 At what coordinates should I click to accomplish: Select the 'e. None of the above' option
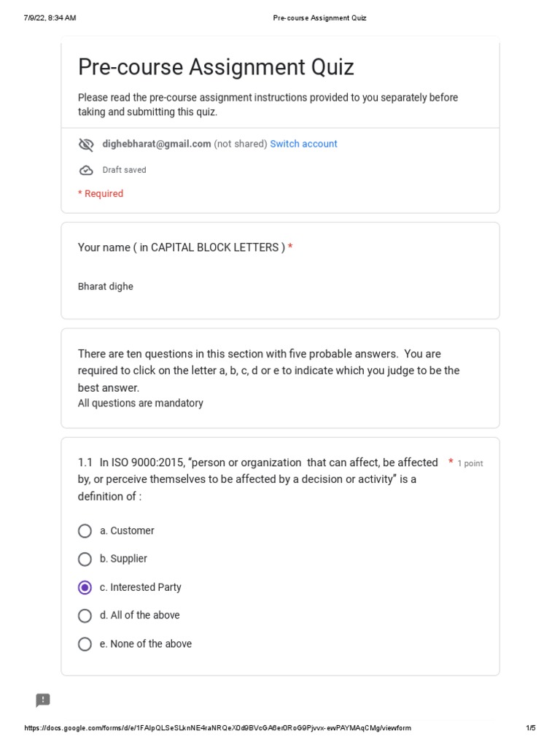85,644
